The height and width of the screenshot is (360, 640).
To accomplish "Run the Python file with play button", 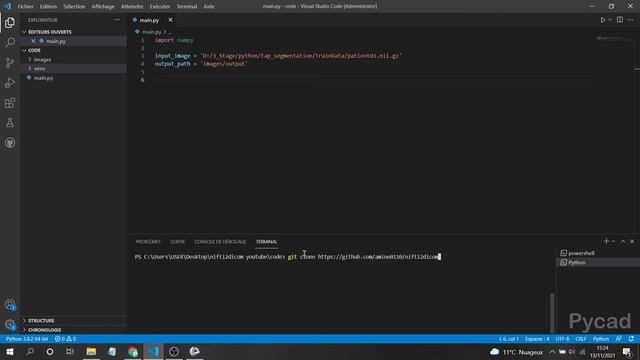I will click(602, 20).
